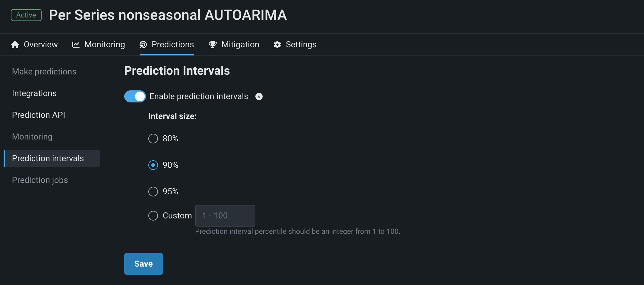Open Make predictions in sidebar
The height and width of the screenshot is (285, 644).
44,72
